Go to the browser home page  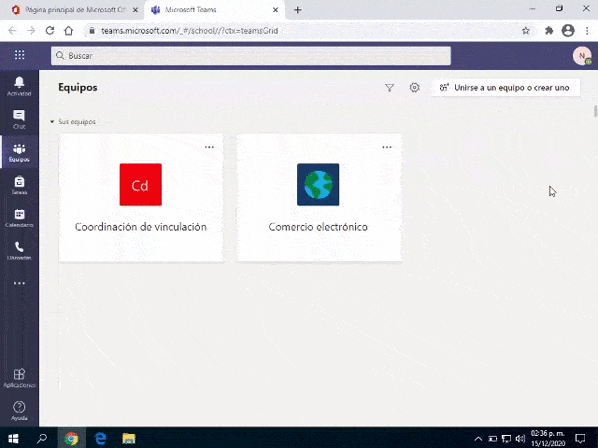(x=68, y=31)
